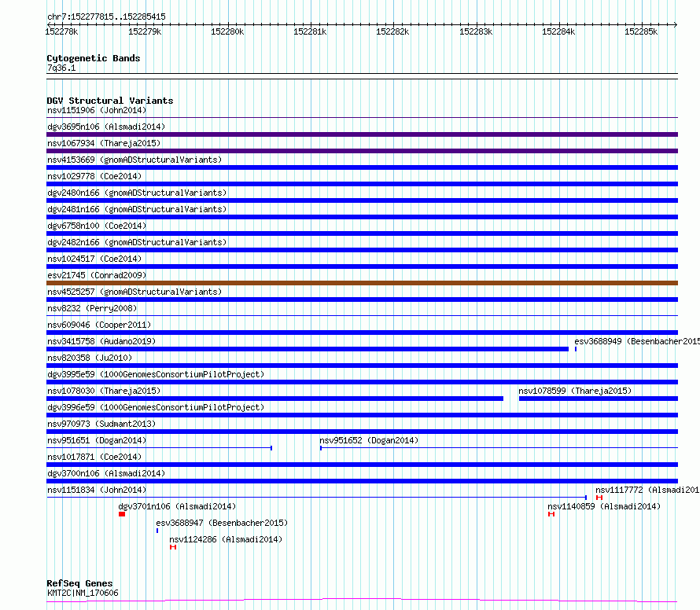Click nsv1017871 (Coe2014) variant label
The height and width of the screenshot is (610, 700).
[94, 457]
